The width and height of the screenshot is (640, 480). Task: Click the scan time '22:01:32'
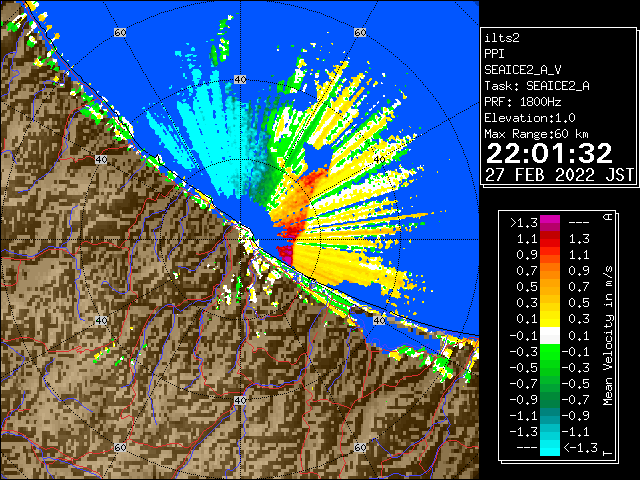pyautogui.click(x=549, y=153)
